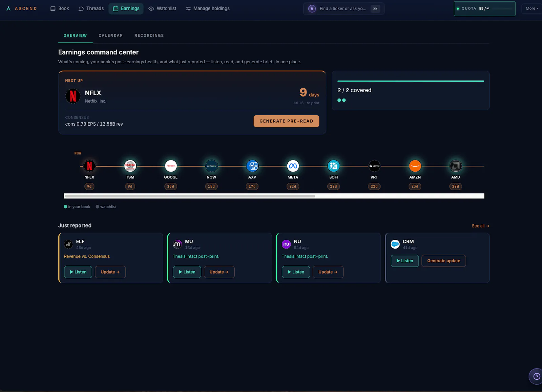Click the 23d badge under AMZN
This screenshot has width=542, height=392.
point(415,187)
